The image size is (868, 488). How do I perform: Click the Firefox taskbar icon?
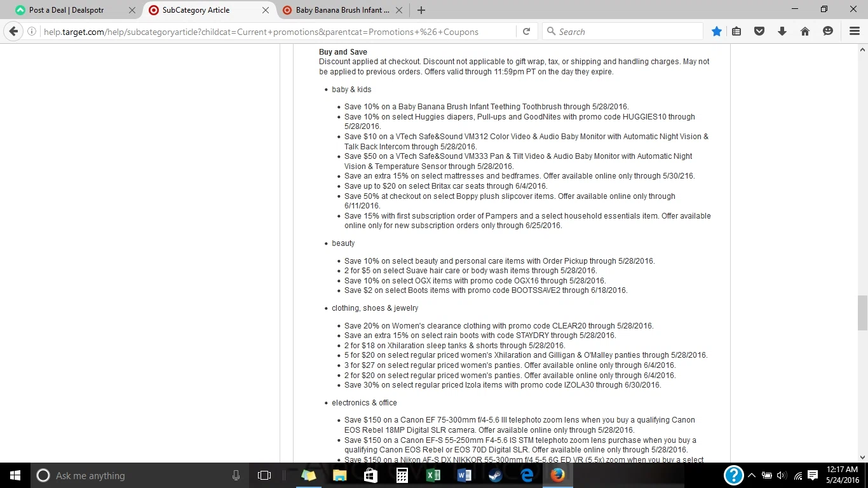(557, 475)
